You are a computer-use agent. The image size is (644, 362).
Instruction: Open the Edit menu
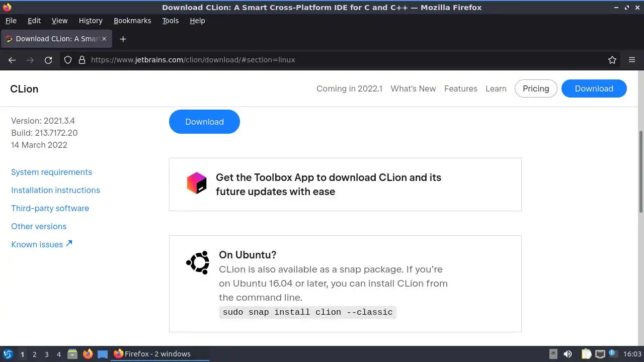pos(34,21)
